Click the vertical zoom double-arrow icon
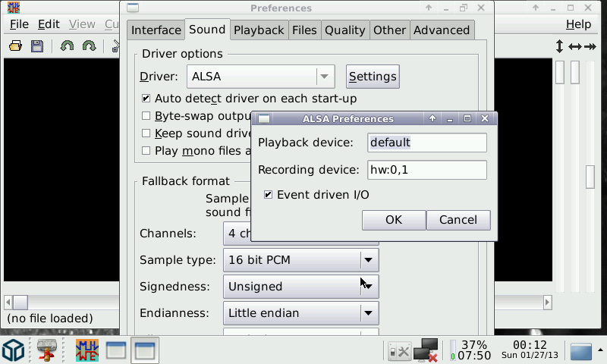Viewport: 607px width, 364px height. [x=560, y=46]
